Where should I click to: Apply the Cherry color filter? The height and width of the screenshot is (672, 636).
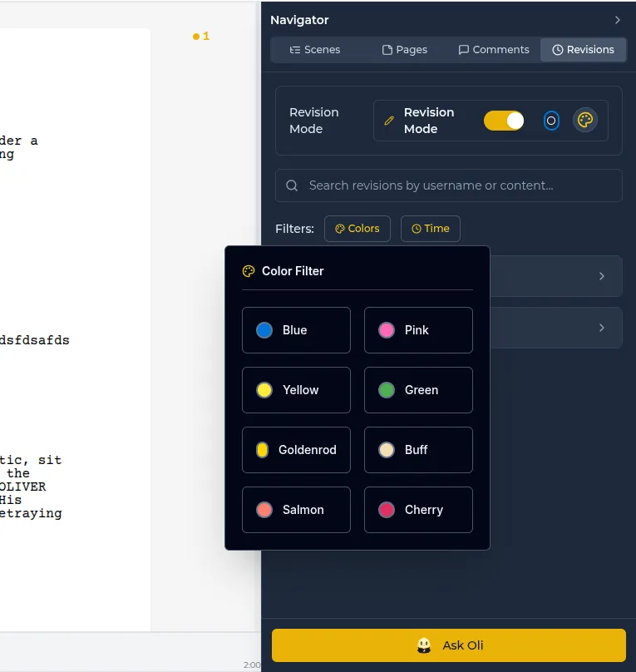[418, 510]
